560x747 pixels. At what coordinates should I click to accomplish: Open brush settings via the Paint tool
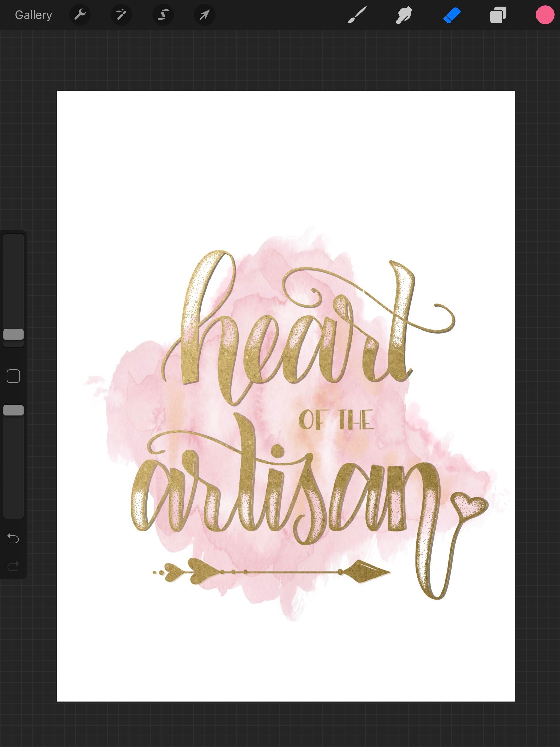click(357, 15)
